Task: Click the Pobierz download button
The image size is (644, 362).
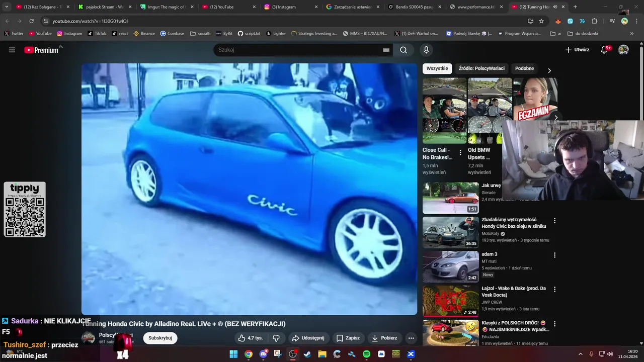Action: point(384,338)
